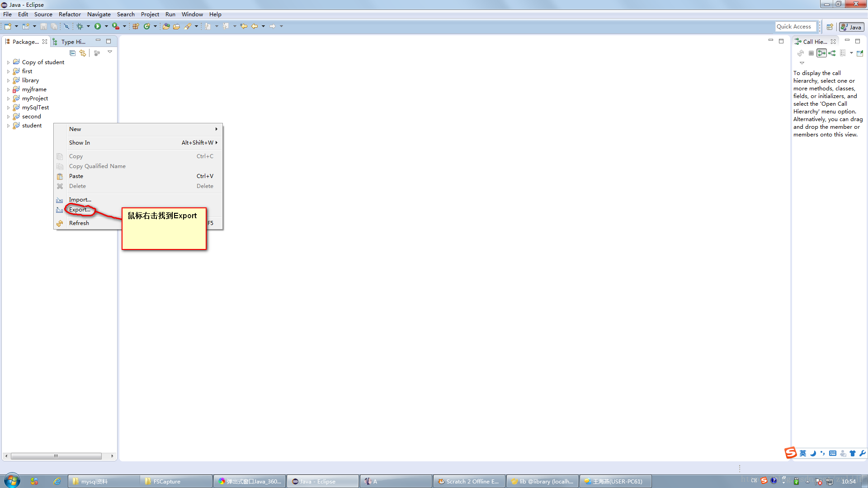
Task: Click the green Run button icon
Action: pos(98,26)
